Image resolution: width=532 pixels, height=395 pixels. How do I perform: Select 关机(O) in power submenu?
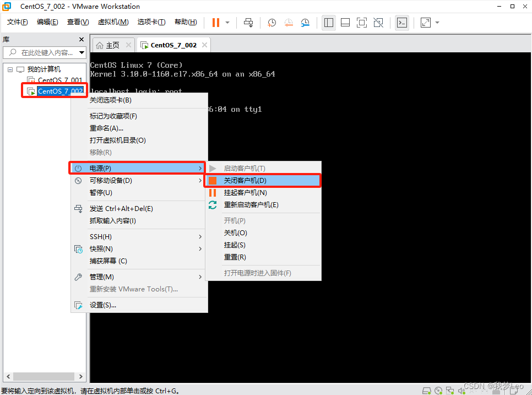[263, 233]
